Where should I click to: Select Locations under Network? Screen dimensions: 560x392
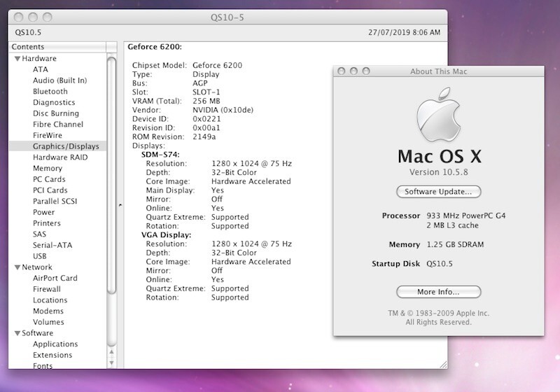50,300
